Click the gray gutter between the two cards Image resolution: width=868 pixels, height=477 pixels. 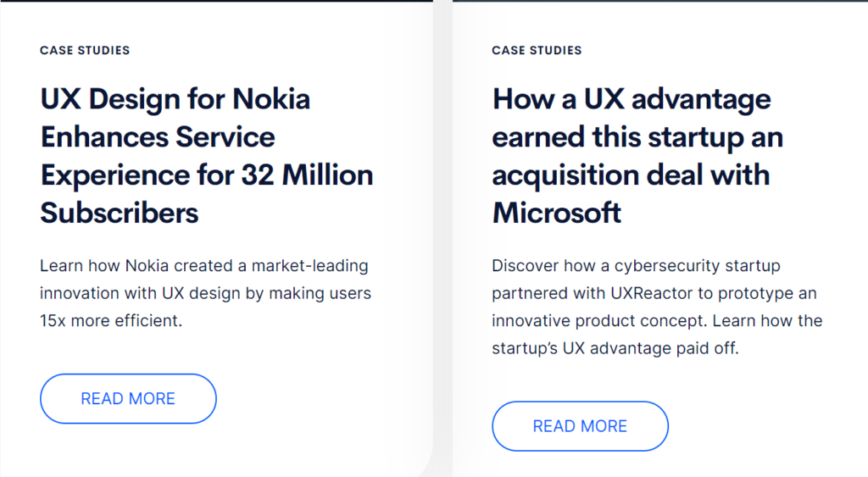coord(442,239)
